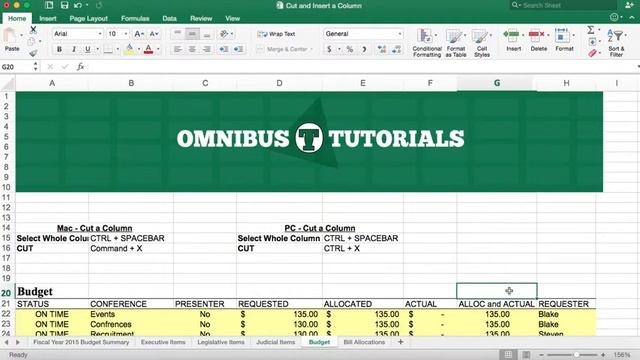
Task: Add a new sheet with the plus button
Action: [x=400, y=342]
